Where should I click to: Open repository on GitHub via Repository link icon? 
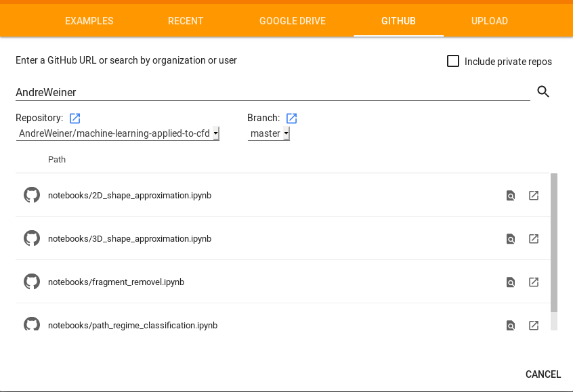(x=75, y=118)
